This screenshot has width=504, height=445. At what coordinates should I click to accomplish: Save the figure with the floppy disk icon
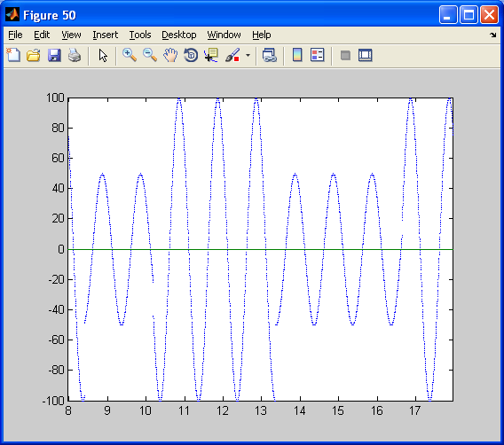coord(54,55)
